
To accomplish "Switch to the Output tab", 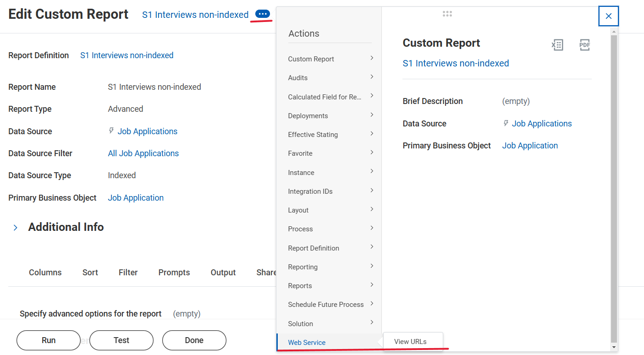I will coord(223,272).
